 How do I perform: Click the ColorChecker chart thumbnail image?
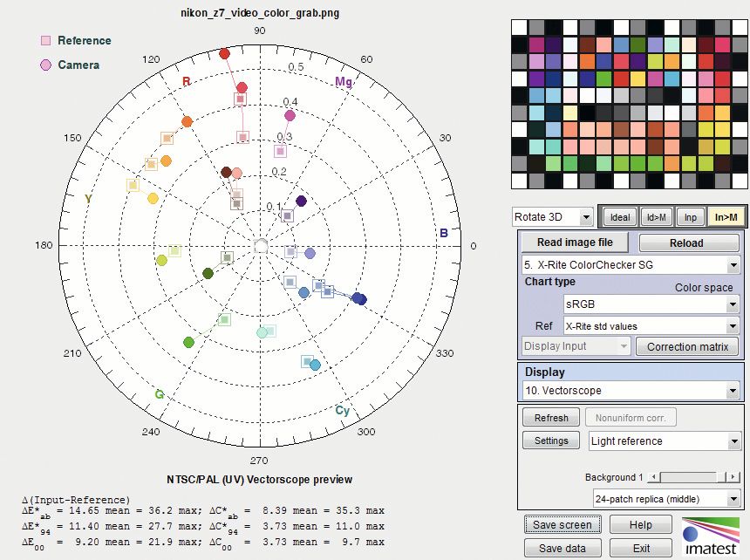pos(625,108)
